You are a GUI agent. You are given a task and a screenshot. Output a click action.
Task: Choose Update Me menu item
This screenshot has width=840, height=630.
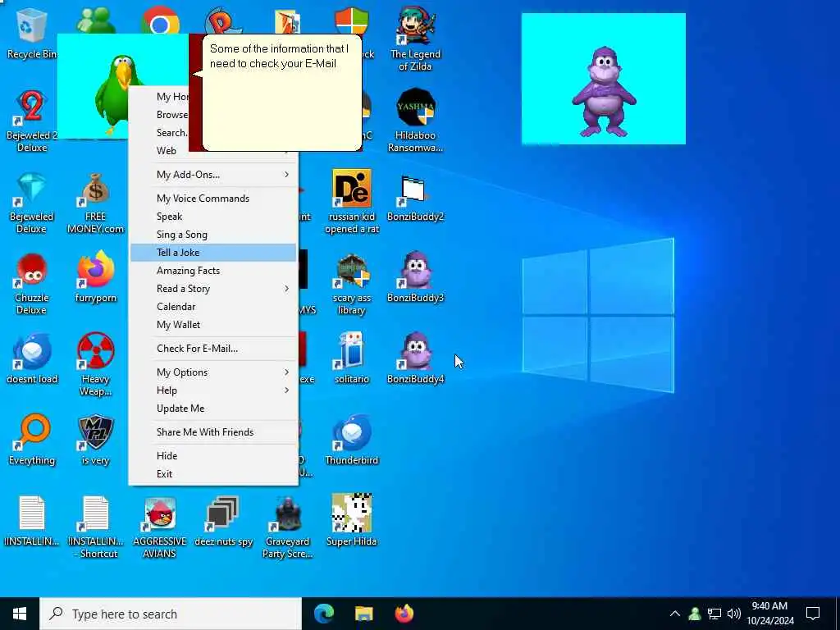pyautogui.click(x=213, y=409)
